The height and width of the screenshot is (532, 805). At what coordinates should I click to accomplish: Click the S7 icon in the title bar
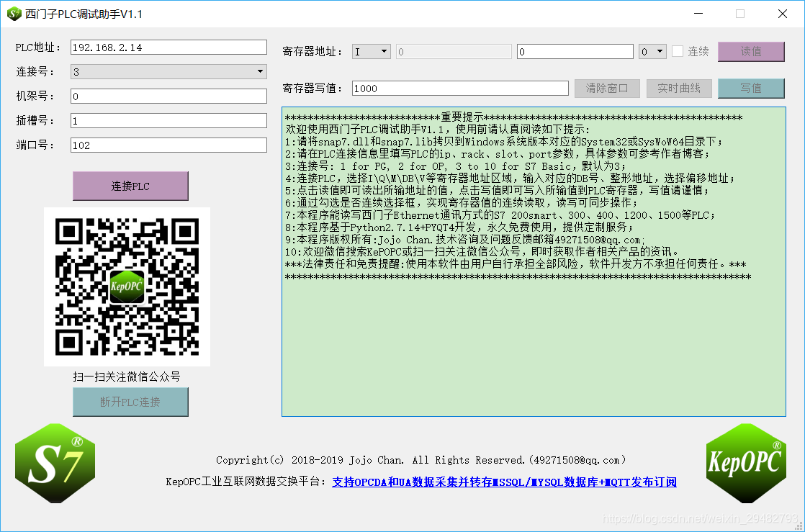(13, 13)
